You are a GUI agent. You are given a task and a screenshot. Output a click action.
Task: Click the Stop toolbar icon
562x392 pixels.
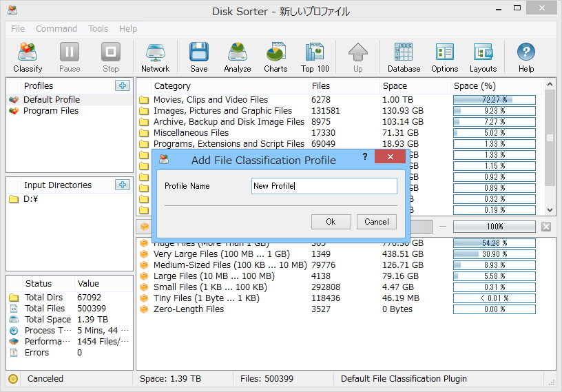(x=110, y=57)
